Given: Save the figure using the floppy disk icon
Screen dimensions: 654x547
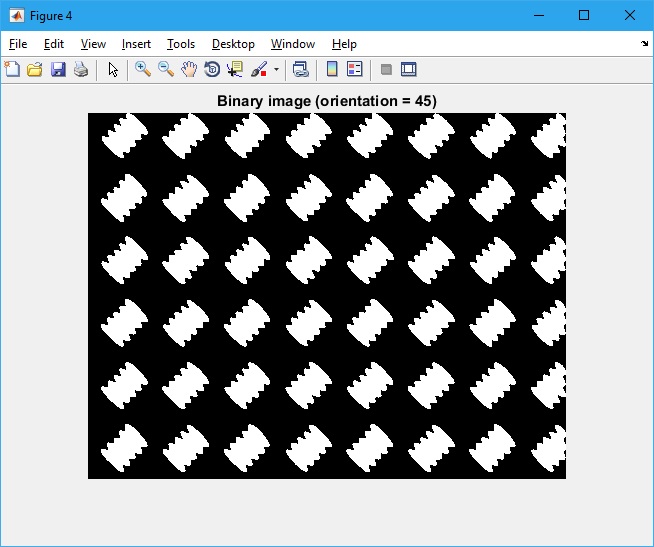Looking at the screenshot, I should pyautogui.click(x=58, y=69).
